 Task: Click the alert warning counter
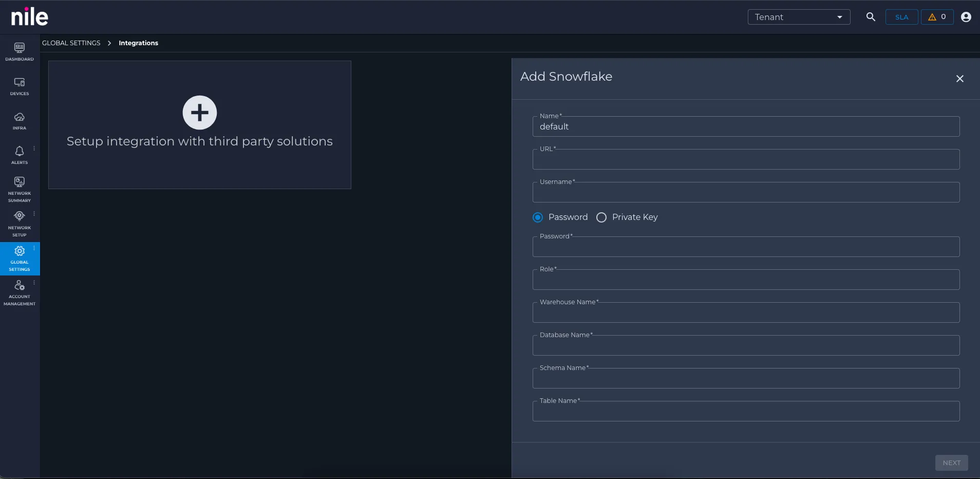937,17
